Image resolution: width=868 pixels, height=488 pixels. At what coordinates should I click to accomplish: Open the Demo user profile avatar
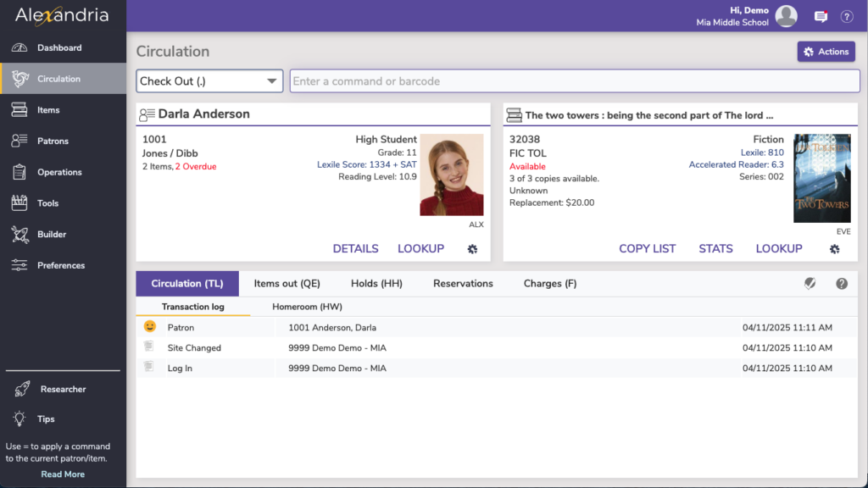[786, 16]
